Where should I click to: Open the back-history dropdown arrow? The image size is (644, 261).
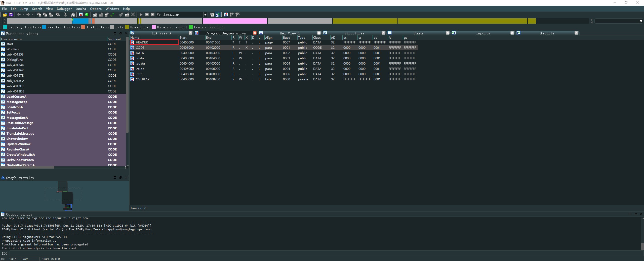click(x=23, y=15)
